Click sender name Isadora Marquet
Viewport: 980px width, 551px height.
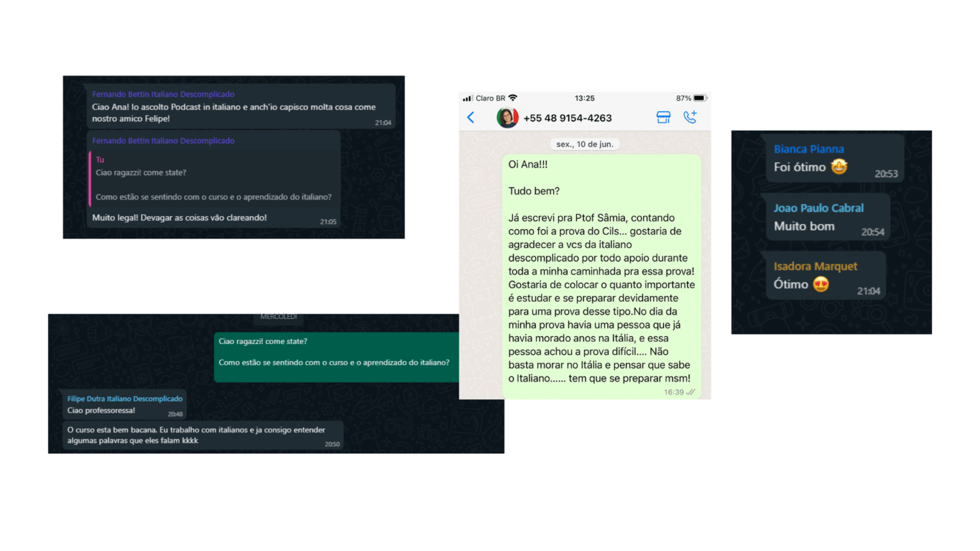(815, 267)
